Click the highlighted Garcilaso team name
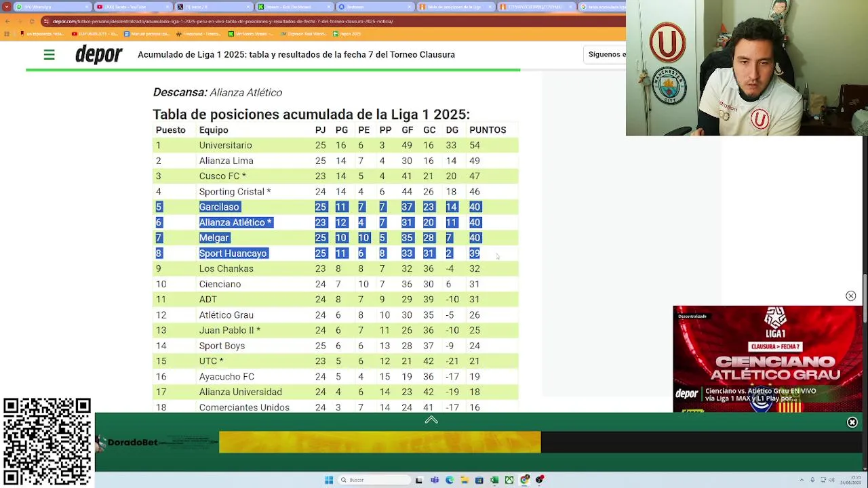 tap(219, 207)
